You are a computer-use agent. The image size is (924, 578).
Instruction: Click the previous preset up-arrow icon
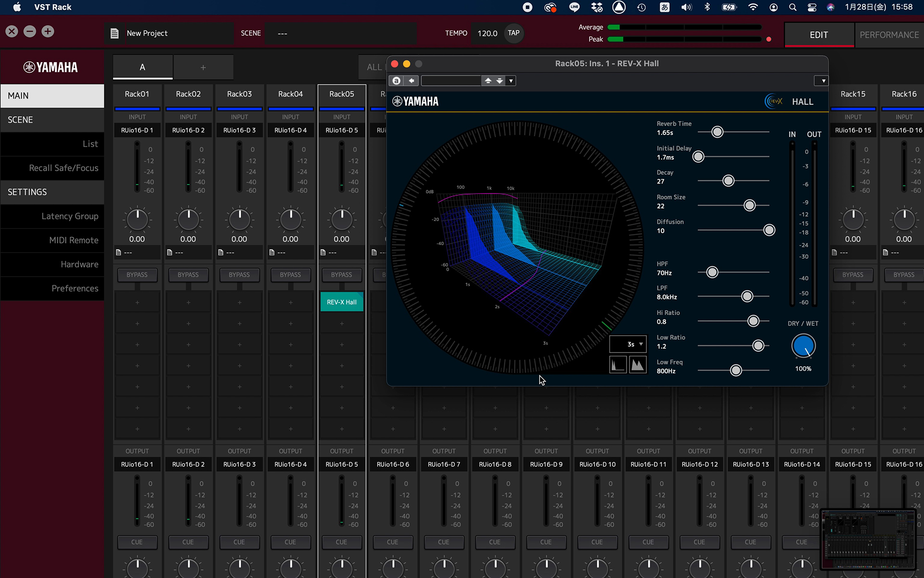488,81
